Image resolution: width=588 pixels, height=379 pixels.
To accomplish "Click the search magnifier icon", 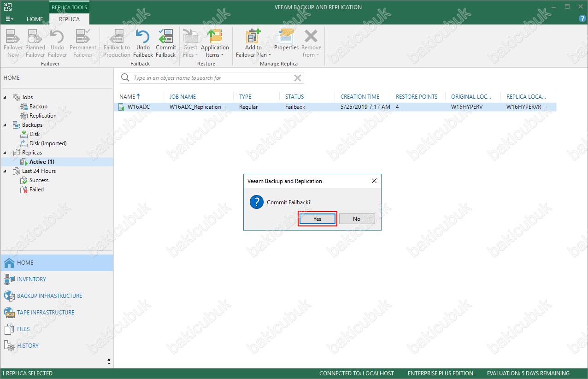I will point(125,78).
